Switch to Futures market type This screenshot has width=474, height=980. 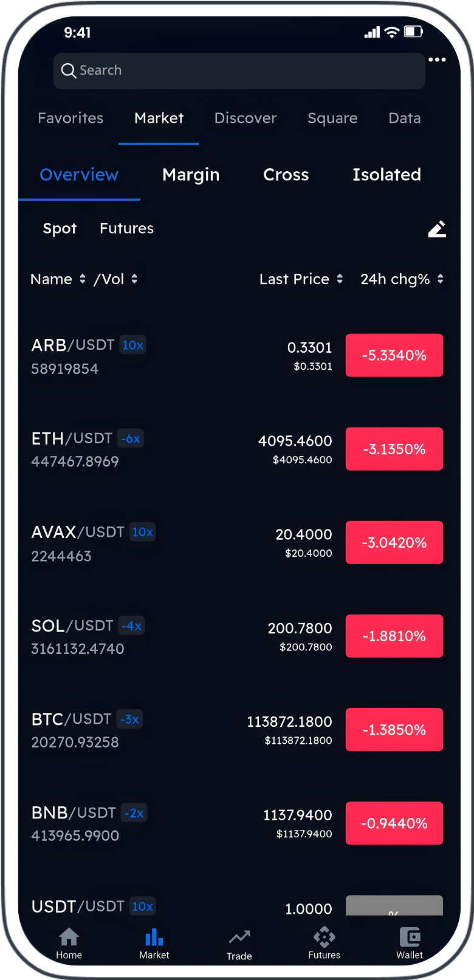pyautogui.click(x=126, y=229)
